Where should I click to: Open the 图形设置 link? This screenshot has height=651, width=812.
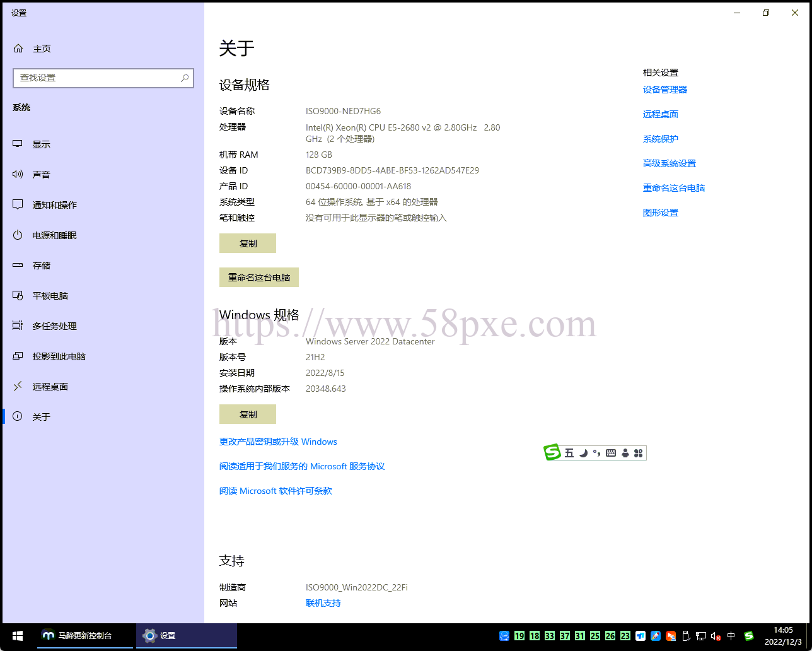pos(661,213)
